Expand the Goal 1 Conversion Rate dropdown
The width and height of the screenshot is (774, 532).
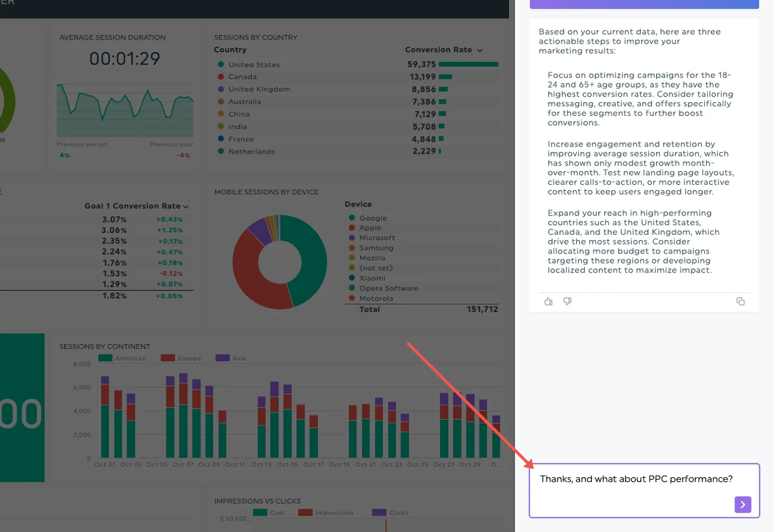coord(186,207)
